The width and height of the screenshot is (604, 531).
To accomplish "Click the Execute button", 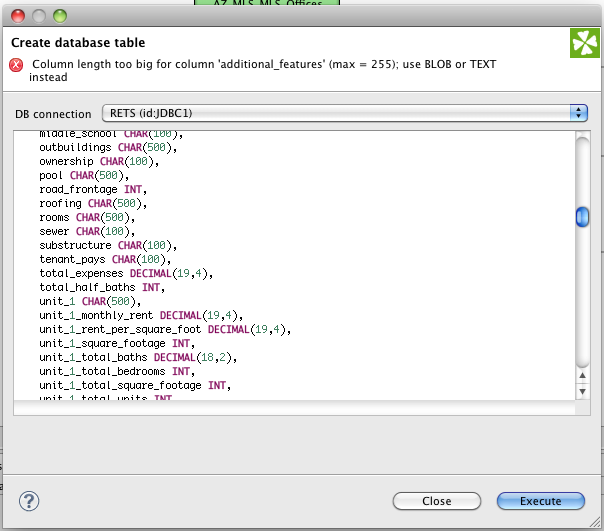I will [x=540, y=501].
